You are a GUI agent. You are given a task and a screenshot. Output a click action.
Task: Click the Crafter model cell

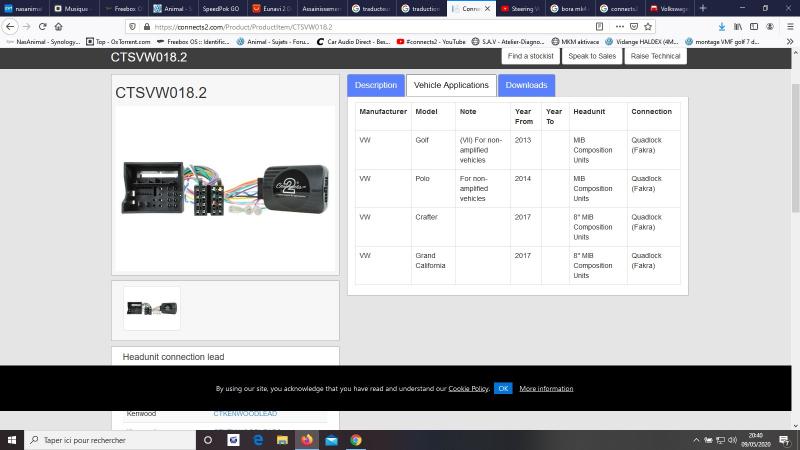(433, 227)
